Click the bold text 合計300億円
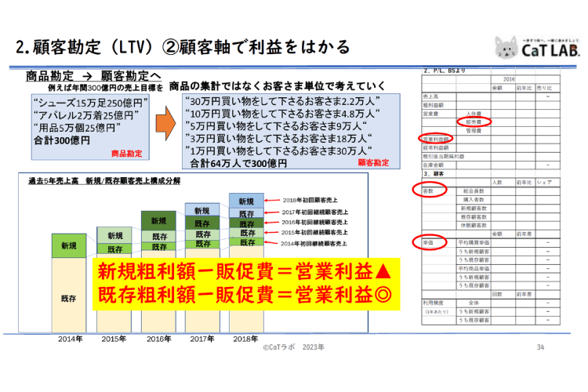The width and height of the screenshot is (588, 392). click(62, 140)
